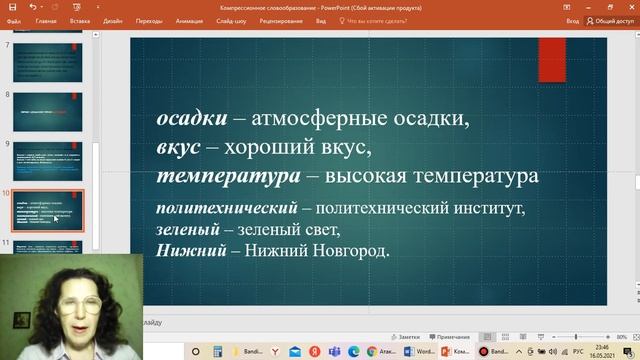Switch to the Главная ribbon tab
This screenshot has height=360, width=640.
(x=46, y=21)
